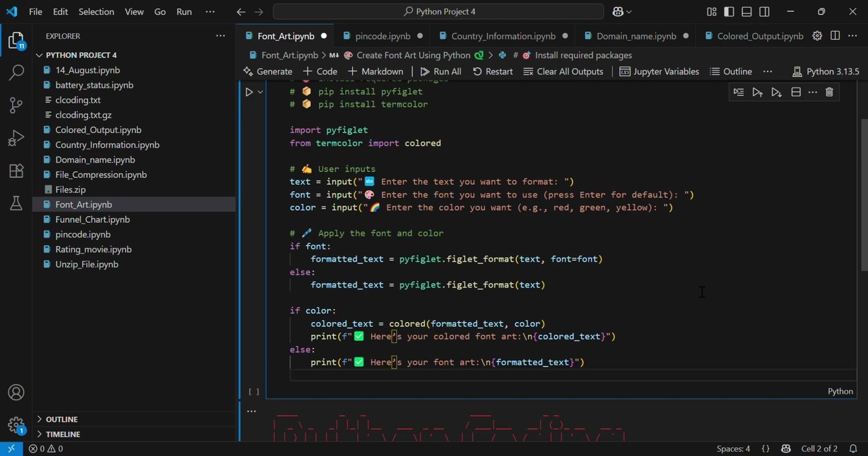Toggle the primary side bar layout button
Viewport: 868px width, 456px height.
[x=729, y=11]
